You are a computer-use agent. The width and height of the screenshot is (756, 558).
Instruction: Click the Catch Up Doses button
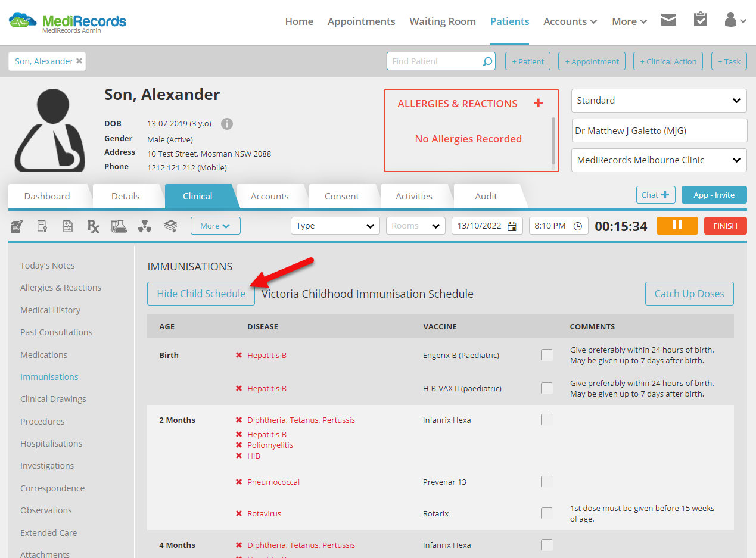pos(689,294)
